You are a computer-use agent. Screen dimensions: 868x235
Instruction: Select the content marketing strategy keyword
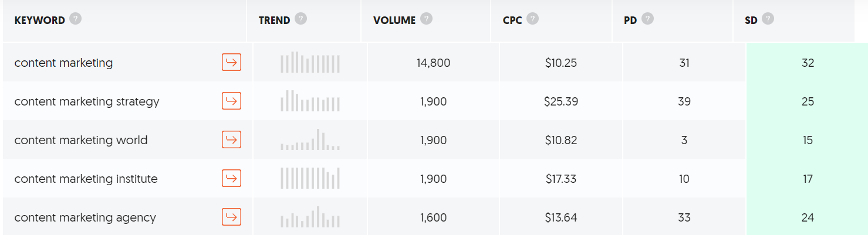(87, 101)
